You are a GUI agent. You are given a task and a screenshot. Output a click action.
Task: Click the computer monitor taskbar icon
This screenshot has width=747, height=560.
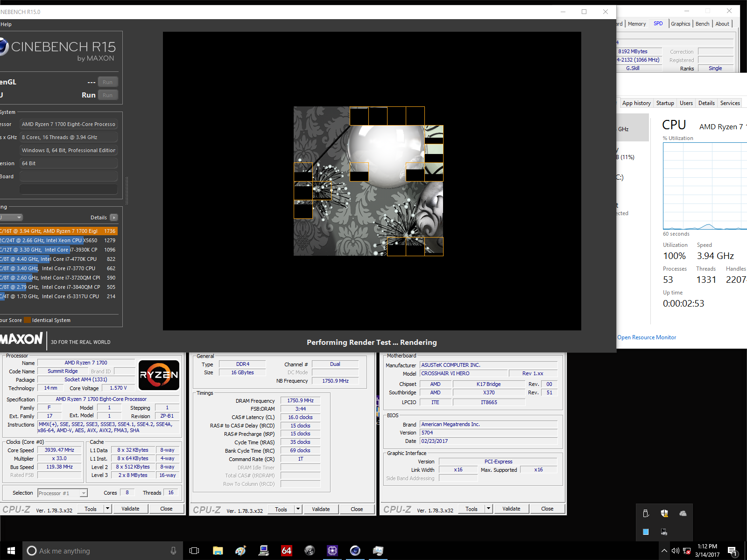263,551
